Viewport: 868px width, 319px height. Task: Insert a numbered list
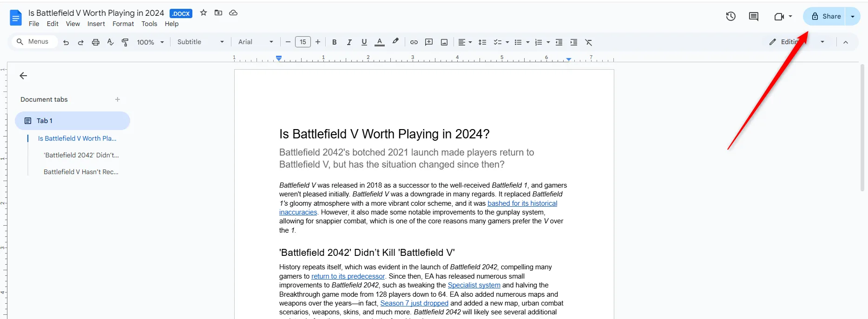tap(539, 42)
